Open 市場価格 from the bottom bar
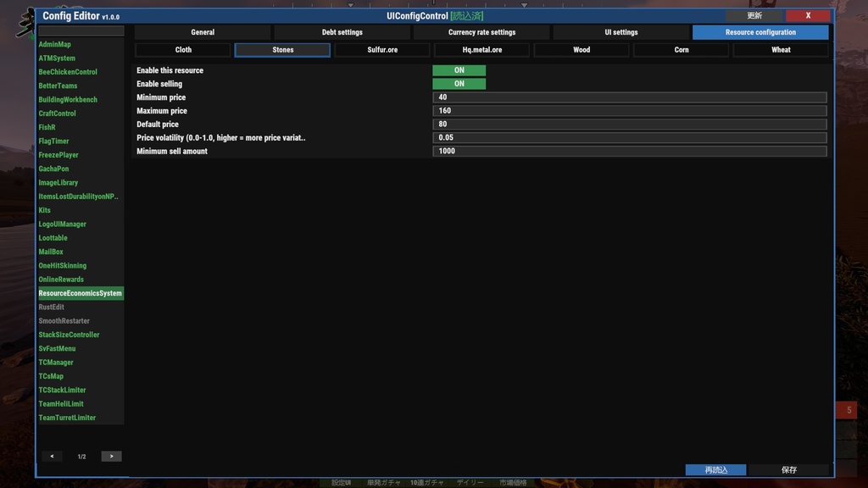Viewport: 868px width, 488px height. tap(512, 481)
